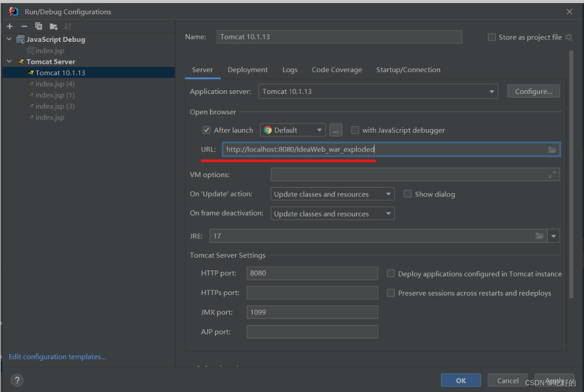Check Preserve sessions across restarts and redeploys
Viewport: 584px width, 392px height.
pyautogui.click(x=391, y=293)
